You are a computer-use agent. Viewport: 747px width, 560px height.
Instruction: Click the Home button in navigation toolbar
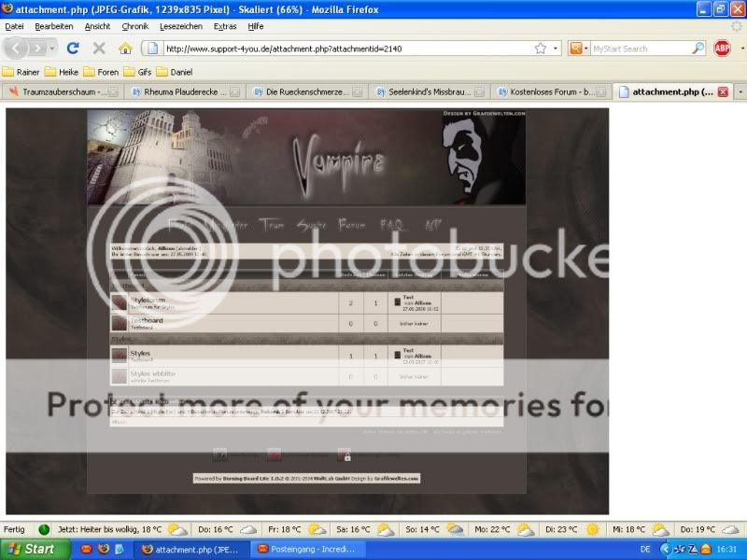(125, 48)
